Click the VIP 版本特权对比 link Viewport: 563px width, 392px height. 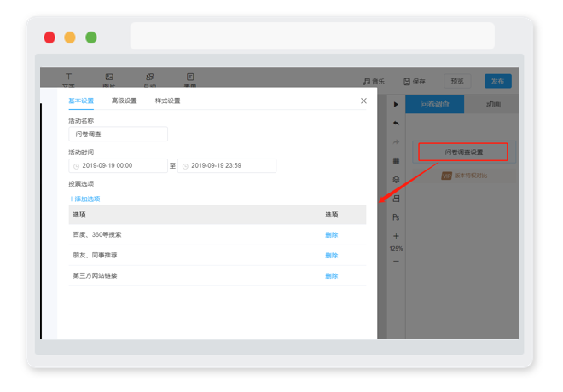tap(464, 176)
